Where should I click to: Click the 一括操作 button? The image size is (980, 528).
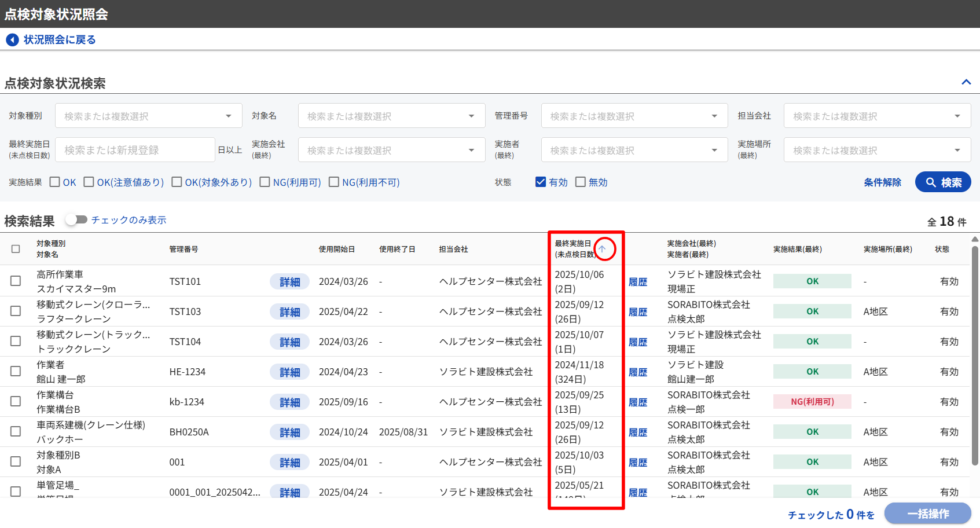927,514
